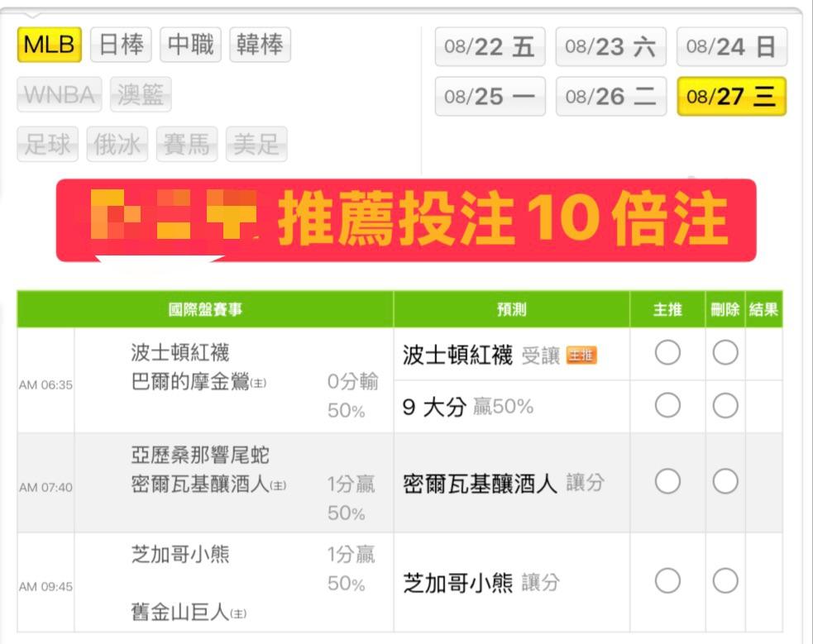Click the highlighted 08/27 三 date
This screenshot has height=644, width=813.
[x=732, y=97]
